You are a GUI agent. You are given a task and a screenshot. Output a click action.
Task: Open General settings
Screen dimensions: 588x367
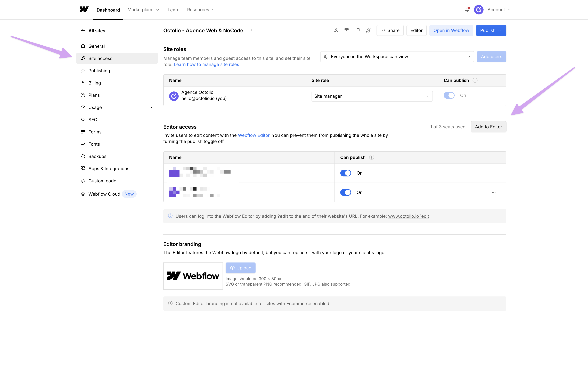117,46
